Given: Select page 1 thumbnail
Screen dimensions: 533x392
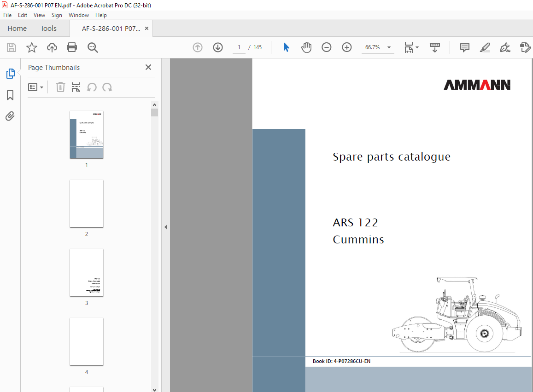Looking at the screenshot, I should (x=87, y=135).
